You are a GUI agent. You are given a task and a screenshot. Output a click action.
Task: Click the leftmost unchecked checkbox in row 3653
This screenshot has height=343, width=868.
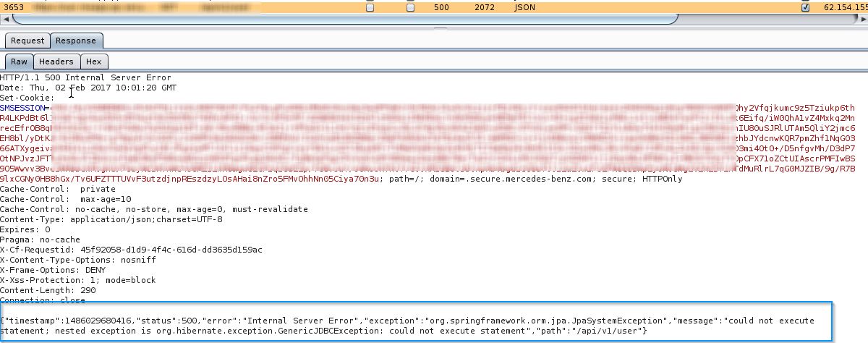370,8
